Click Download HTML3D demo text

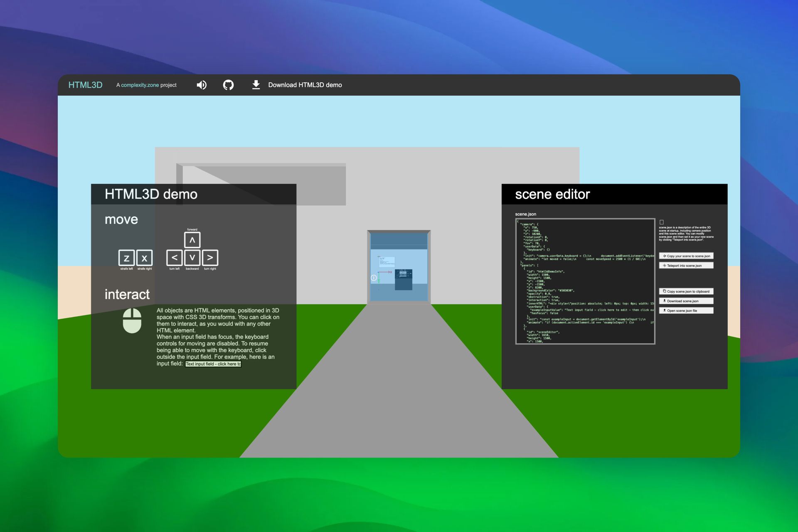(x=305, y=85)
